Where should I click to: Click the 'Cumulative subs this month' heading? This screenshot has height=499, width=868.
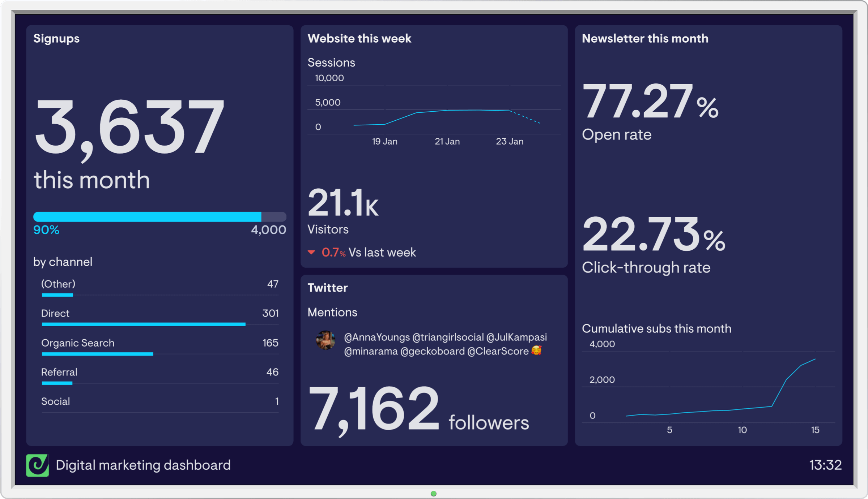tap(657, 328)
